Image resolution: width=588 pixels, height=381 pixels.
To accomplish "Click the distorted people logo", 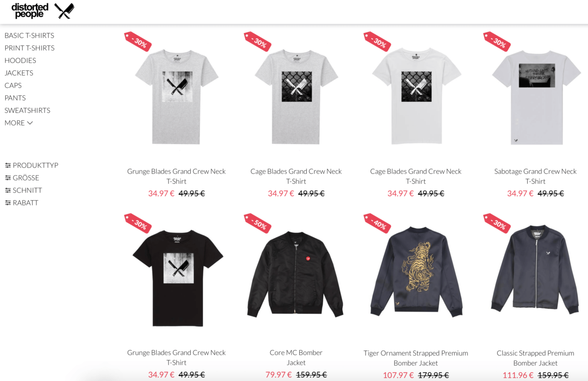I will pos(30,10).
